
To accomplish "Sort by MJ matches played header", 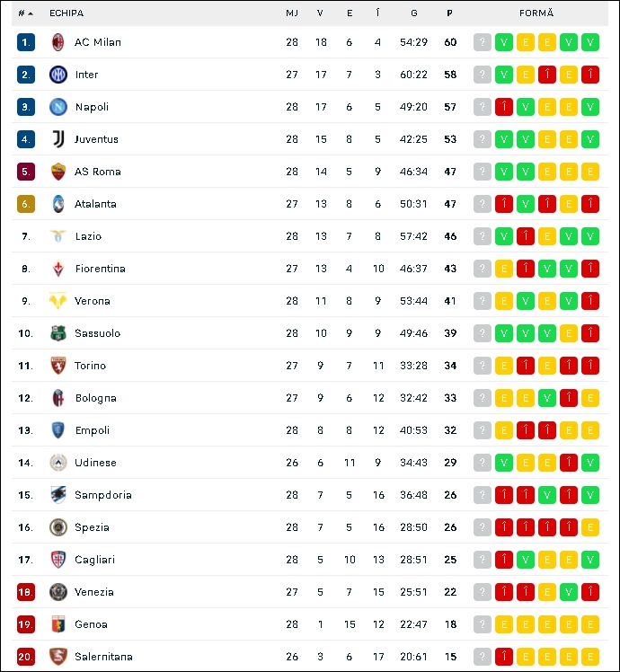I will (292, 13).
